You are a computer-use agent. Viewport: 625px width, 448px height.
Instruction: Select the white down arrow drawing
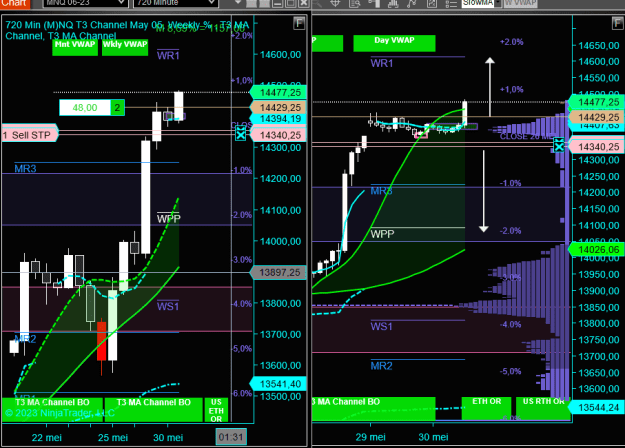(x=484, y=191)
